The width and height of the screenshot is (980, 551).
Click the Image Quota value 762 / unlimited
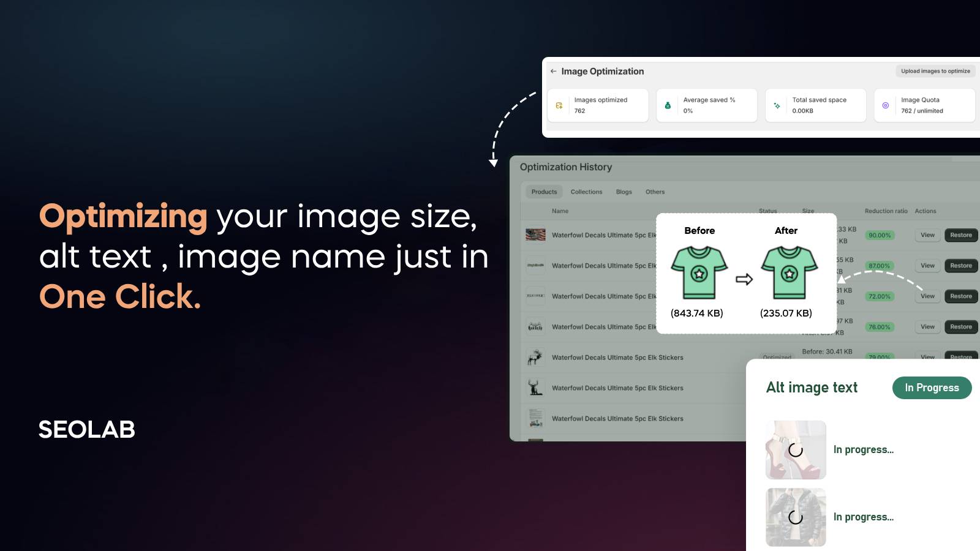tap(922, 111)
